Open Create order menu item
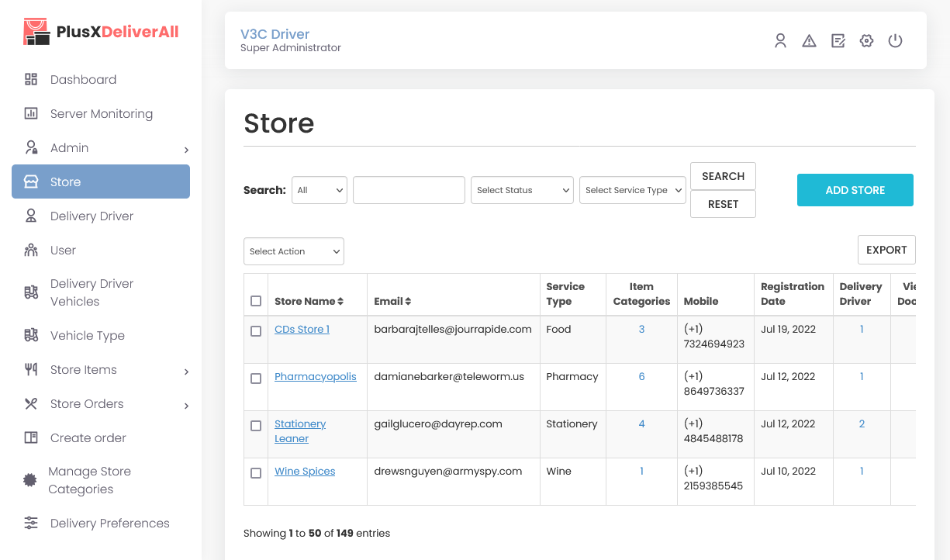Screen dimensions: 950x560 [x=101, y=437]
